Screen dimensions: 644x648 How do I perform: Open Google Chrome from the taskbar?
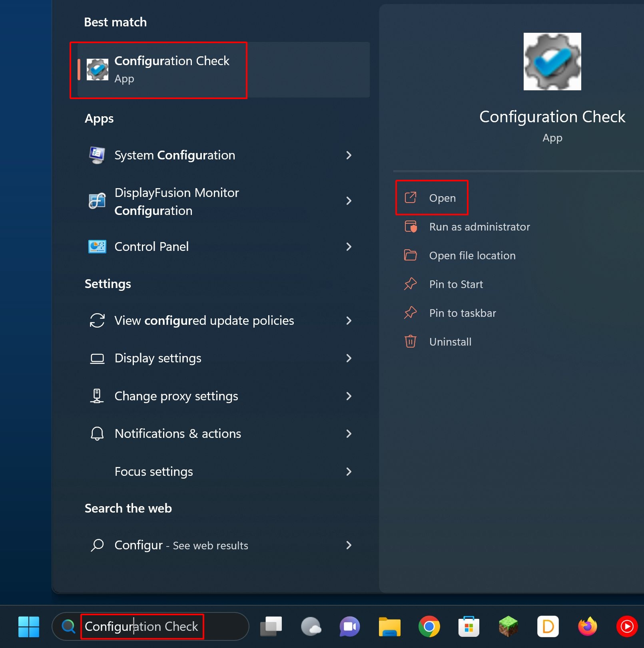click(429, 626)
